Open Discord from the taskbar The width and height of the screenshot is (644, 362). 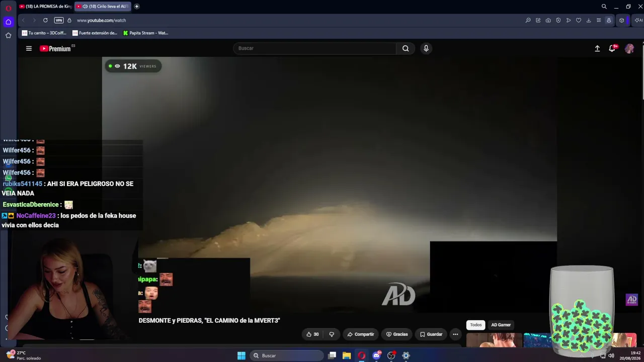tap(376, 355)
